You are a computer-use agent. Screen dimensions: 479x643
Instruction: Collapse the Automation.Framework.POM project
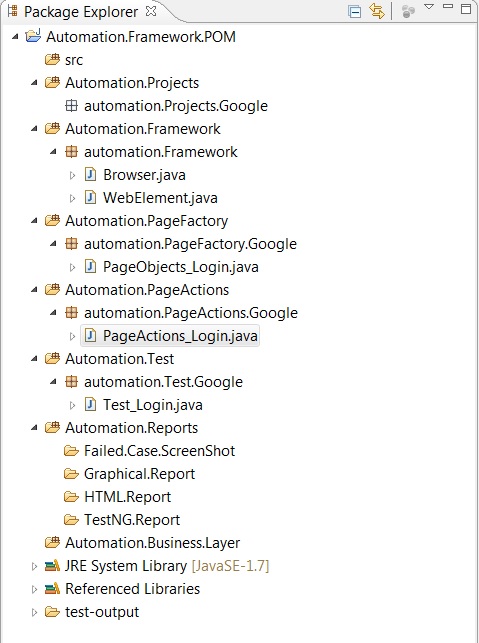point(15,37)
